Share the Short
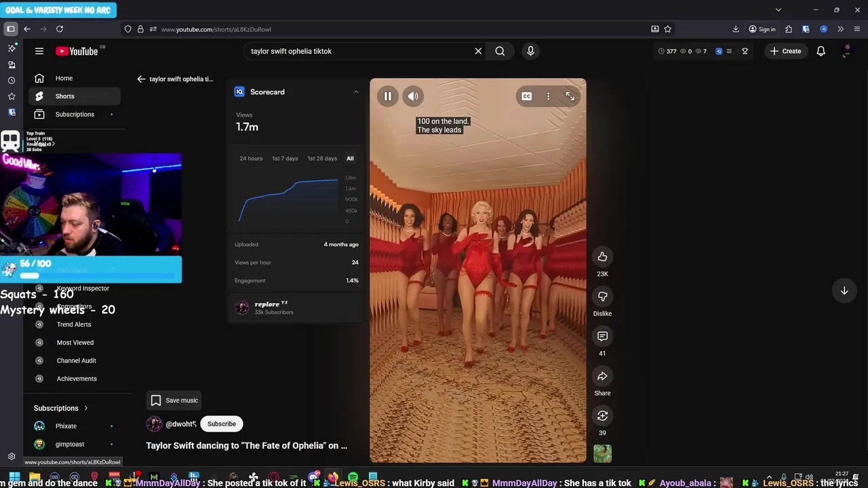Screen dimensions: 868x488 [x=602, y=376]
